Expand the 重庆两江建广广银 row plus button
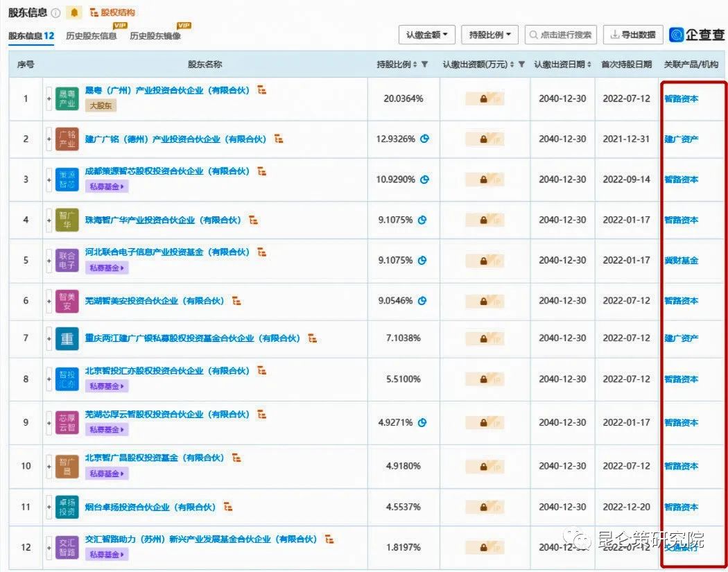 [x=49, y=338]
